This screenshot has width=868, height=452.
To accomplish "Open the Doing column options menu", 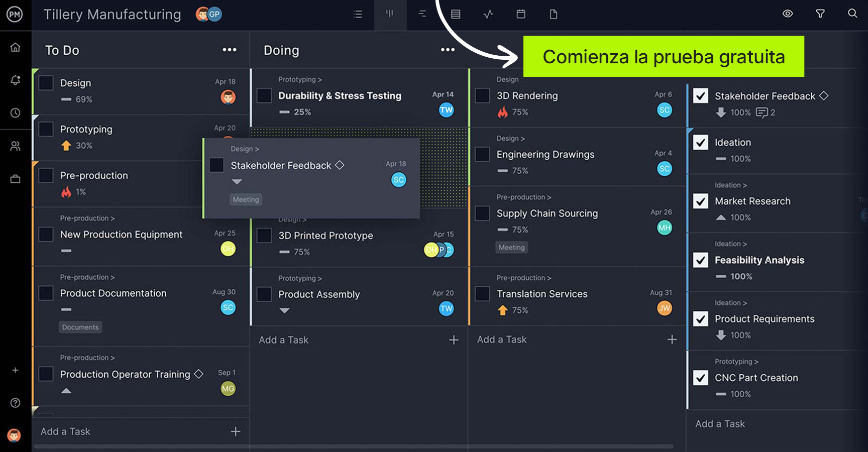I will [x=448, y=50].
